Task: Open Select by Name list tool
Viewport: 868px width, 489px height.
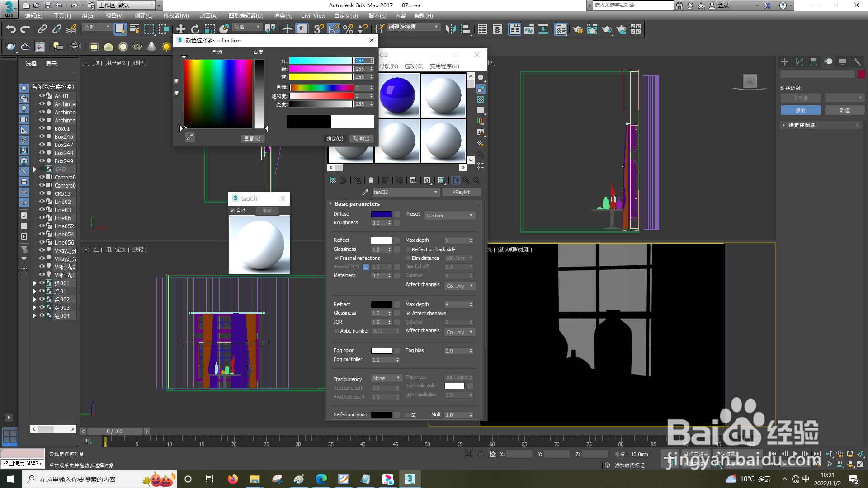Action: click(x=135, y=29)
